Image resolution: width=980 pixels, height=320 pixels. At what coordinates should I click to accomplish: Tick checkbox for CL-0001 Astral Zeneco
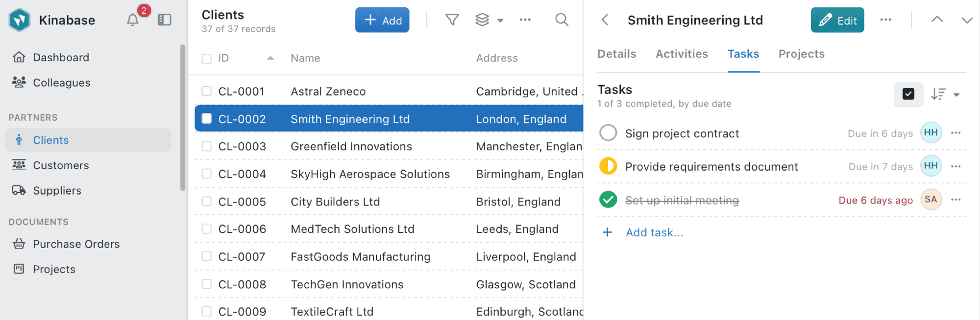tap(207, 91)
